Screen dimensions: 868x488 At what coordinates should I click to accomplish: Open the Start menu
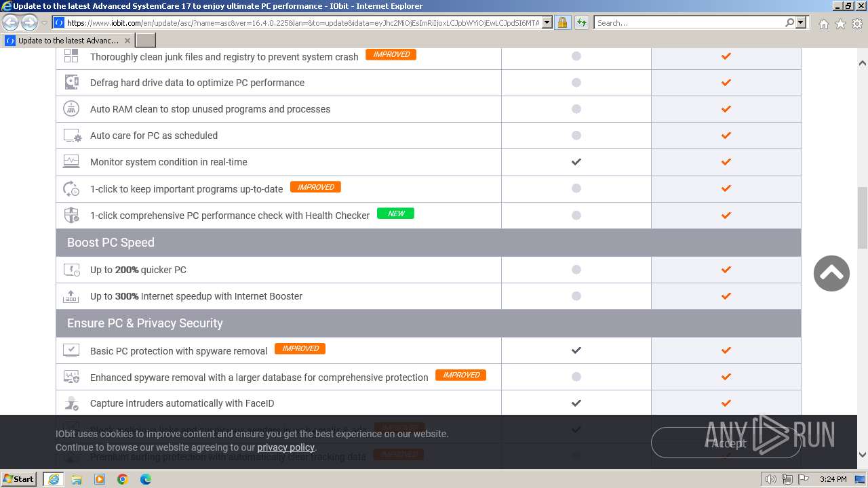point(19,479)
